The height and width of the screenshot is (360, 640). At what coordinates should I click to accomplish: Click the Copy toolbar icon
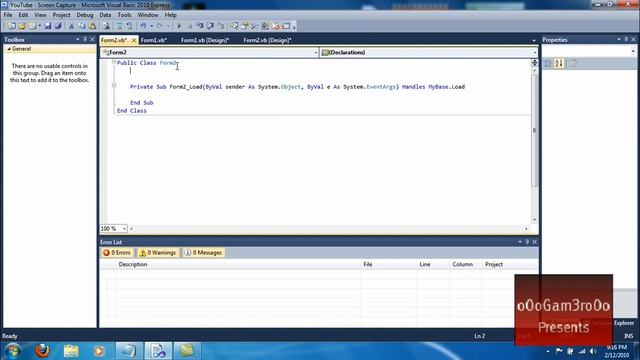pos(82,26)
